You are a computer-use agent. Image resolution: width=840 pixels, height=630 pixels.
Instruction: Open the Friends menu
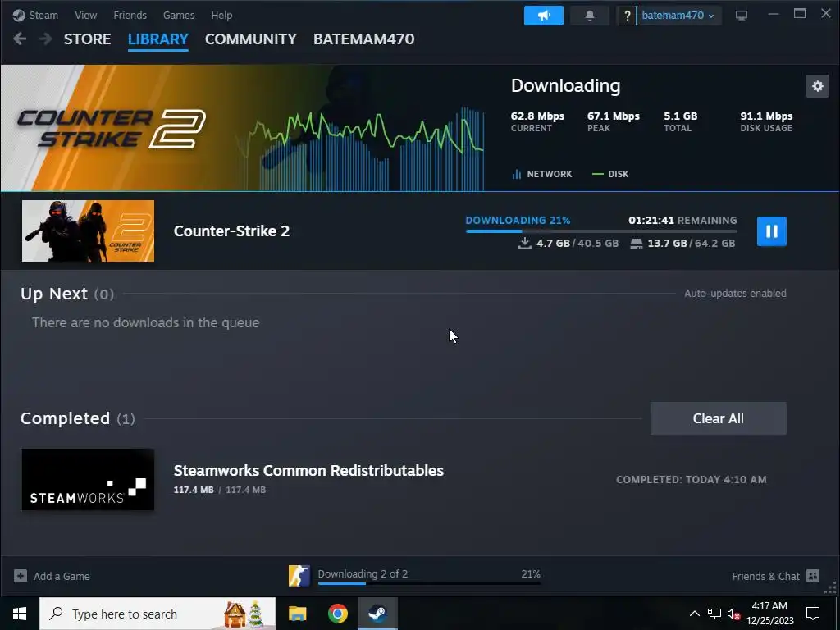[130, 16]
